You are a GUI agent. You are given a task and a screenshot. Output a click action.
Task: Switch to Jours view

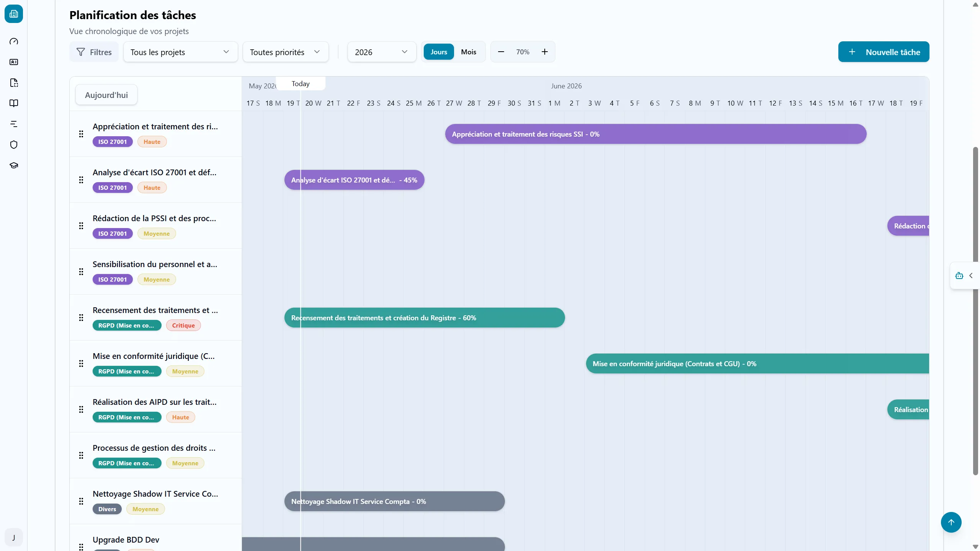(439, 52)
